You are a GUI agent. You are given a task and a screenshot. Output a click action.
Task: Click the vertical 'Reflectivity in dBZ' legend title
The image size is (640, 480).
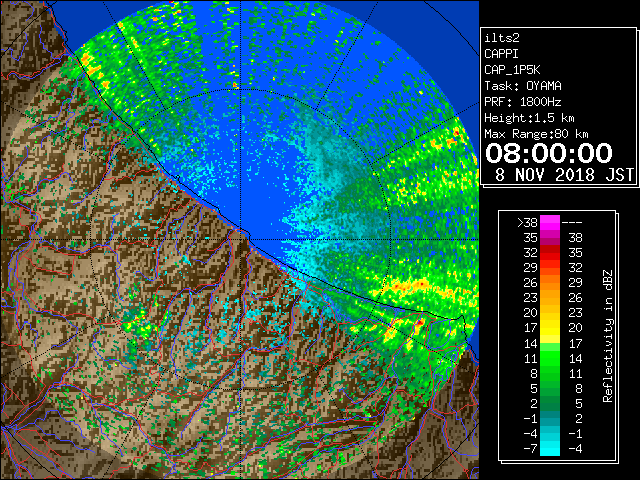(607, 336)
